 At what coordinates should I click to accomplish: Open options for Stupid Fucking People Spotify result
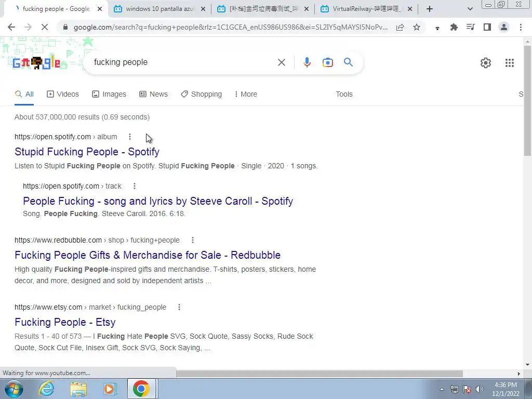tap(129, 137)
